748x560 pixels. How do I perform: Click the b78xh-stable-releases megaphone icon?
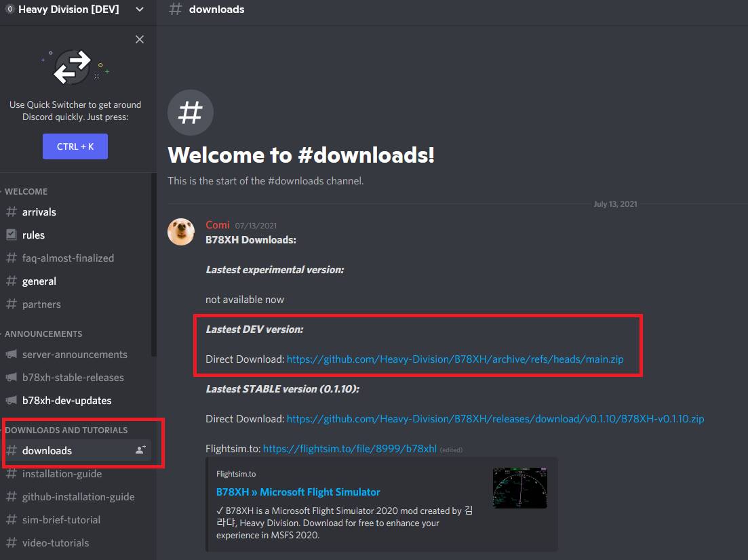tap(11, 378)
